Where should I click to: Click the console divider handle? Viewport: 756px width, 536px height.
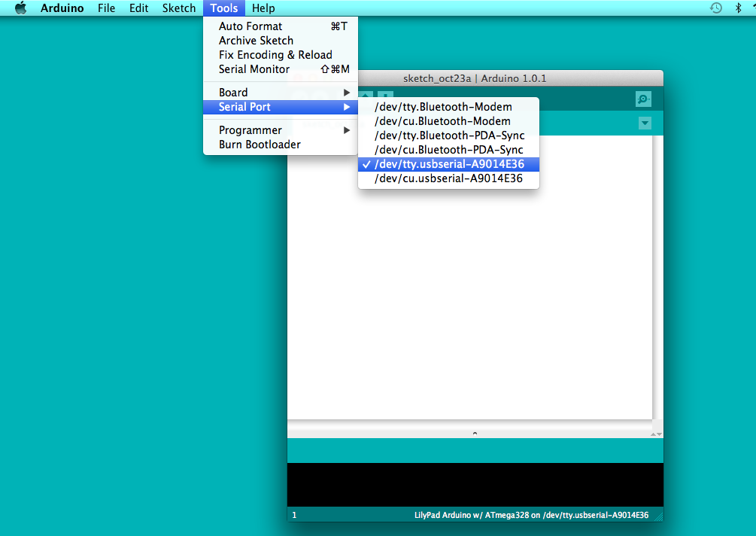475,433
